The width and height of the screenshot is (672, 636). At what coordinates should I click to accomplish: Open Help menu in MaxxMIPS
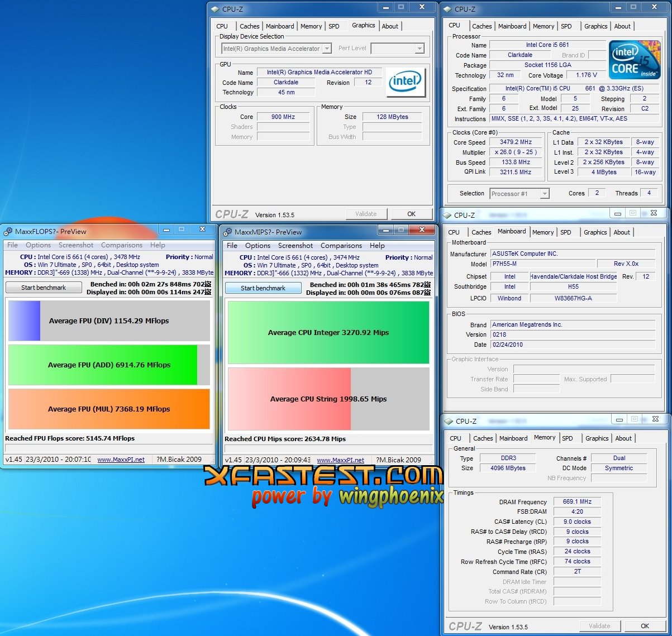(377, 246)
